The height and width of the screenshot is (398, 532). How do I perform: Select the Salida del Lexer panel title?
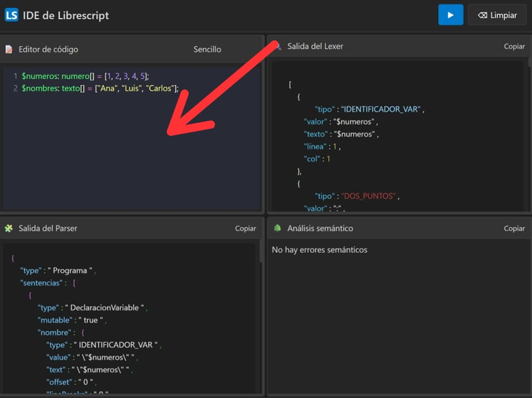315,46
